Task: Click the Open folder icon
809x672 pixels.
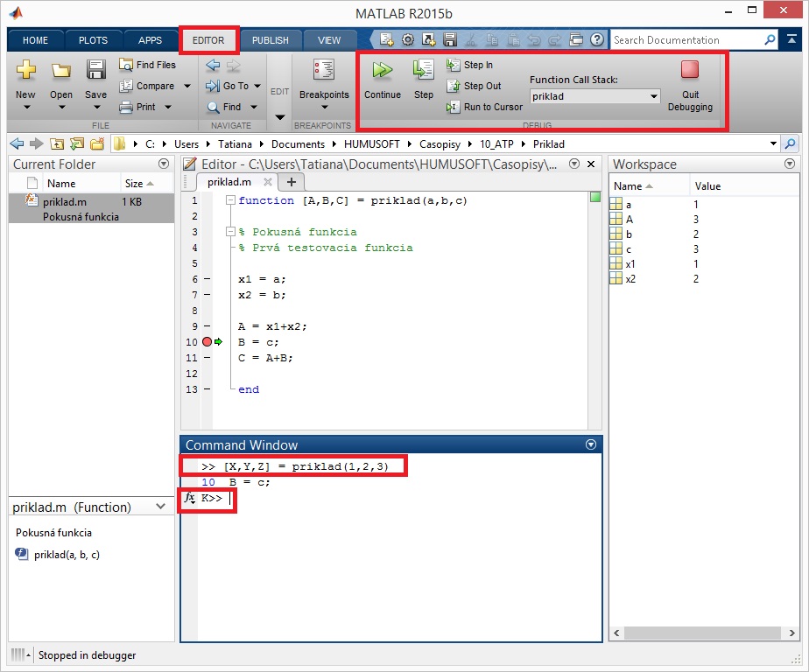Action: 61,70
